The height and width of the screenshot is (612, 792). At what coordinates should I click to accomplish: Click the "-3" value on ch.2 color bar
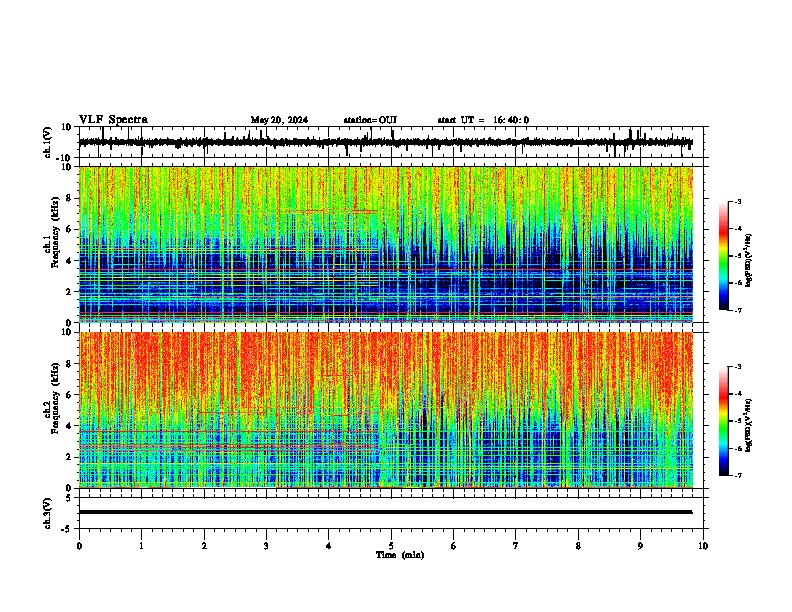coord(737,367)
